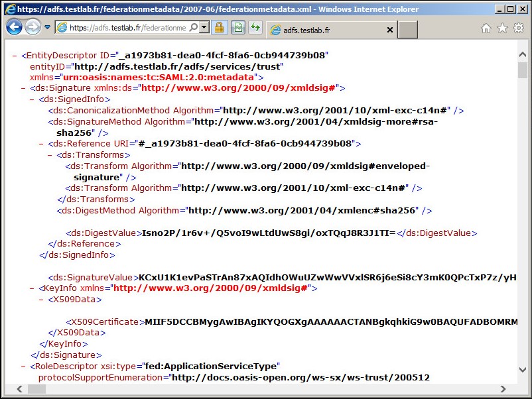Open the recent pages dropdown arrow

[x=48, y=27]
